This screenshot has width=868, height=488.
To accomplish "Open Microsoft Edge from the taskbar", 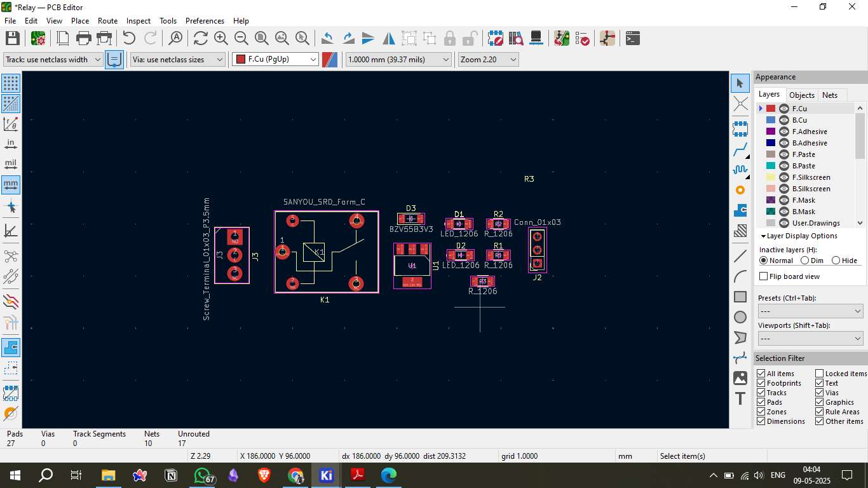I will pyautogui.click(x=389, y=475).
